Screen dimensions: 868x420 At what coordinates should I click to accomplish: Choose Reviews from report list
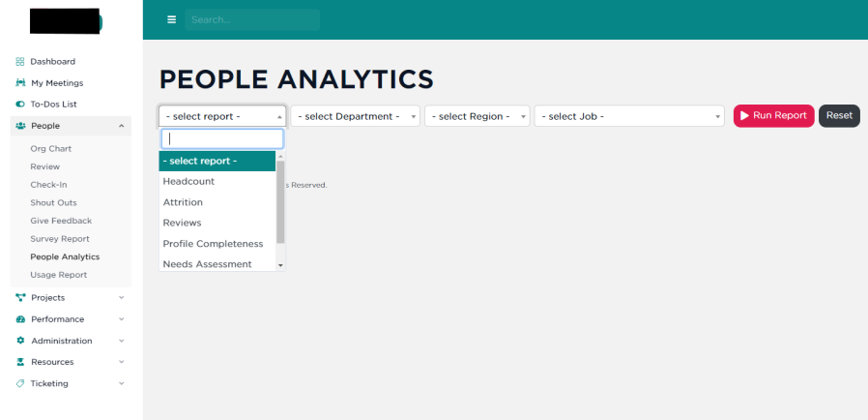click(217, 223)
